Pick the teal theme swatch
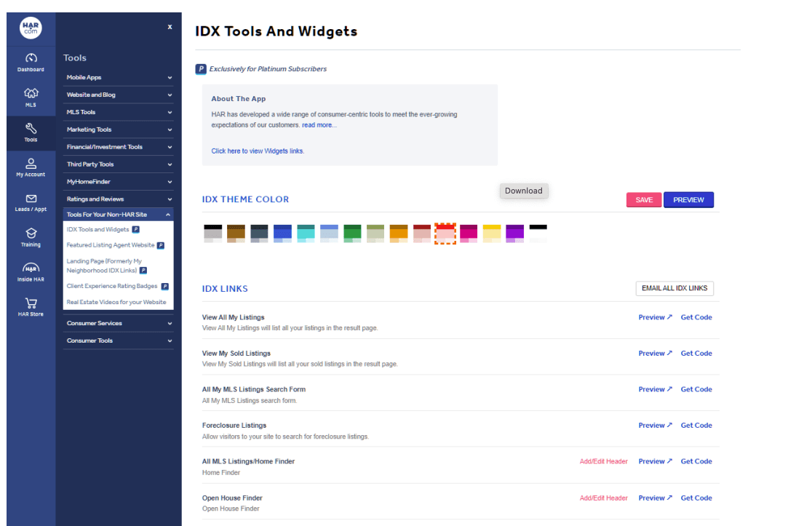The width and height of the screenshot is (812, 526). click(x=306, y=234)
